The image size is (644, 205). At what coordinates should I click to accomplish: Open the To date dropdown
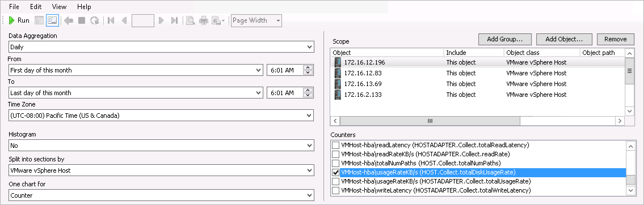[x=258, y=93]
